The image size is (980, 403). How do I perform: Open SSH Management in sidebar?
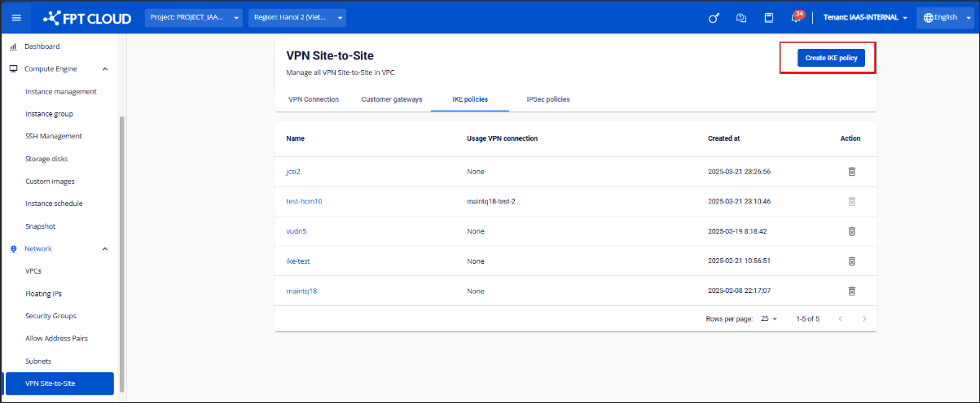click(54, 136)
